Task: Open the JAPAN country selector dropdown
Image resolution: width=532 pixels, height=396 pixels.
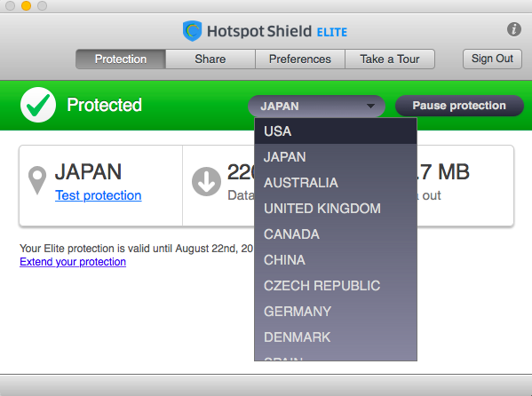Action: [x=316, y=107]
